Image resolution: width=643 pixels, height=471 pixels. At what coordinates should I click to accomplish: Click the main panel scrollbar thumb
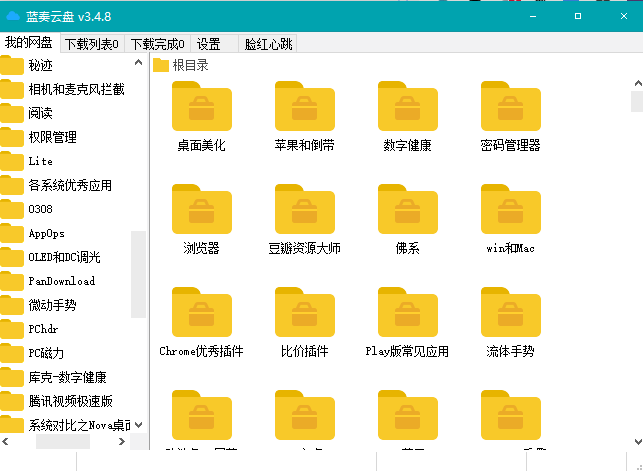pyautogui.click(x=637, y=101)
